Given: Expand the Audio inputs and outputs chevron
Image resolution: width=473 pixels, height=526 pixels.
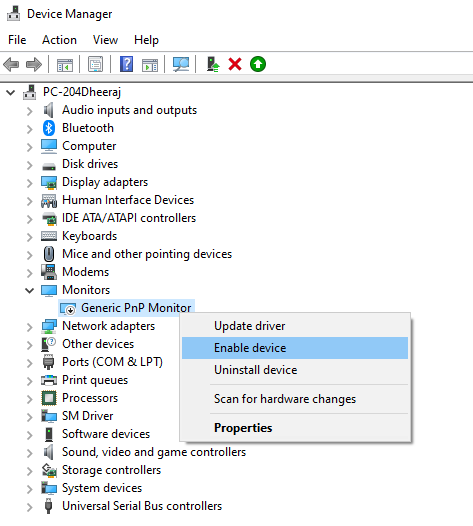Looking at the screenshot, I should point(30,111).
